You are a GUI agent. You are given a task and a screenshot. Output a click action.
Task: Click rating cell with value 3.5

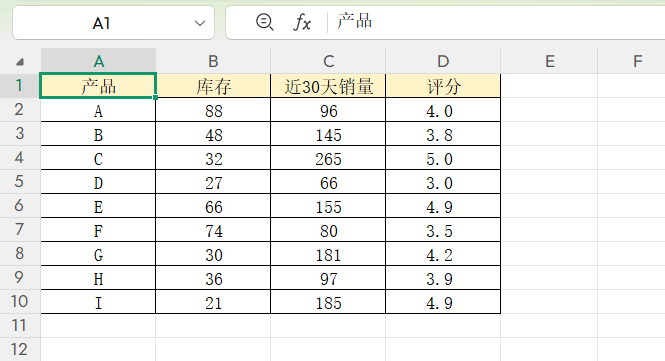tap(443, 230)
